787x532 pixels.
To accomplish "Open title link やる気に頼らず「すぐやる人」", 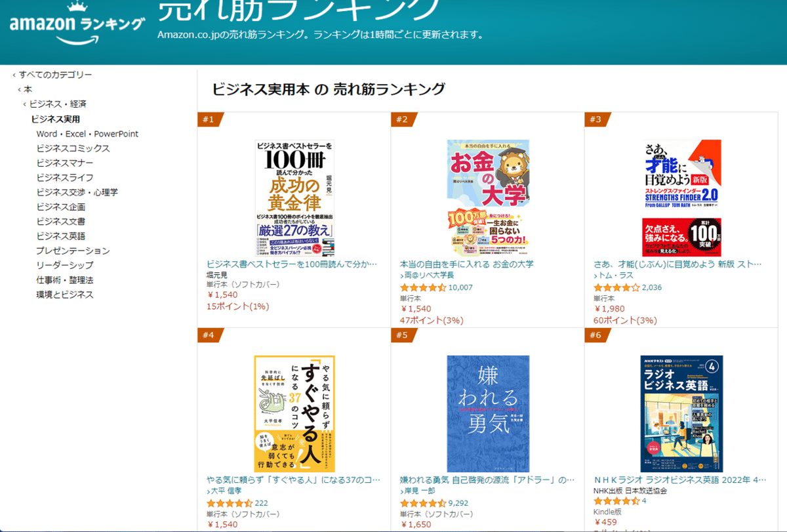I will point(292,480).
